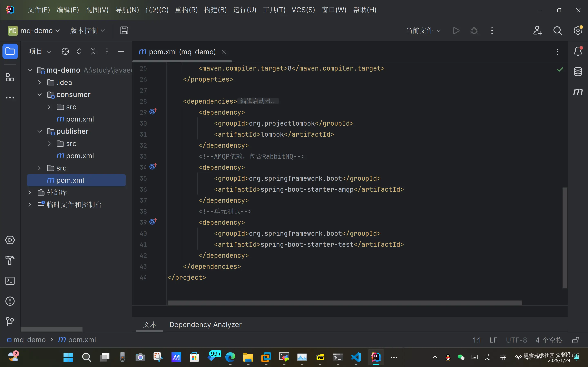
Task: Switch to the Dependency Analyzer tab
Action: pos(205,325)
